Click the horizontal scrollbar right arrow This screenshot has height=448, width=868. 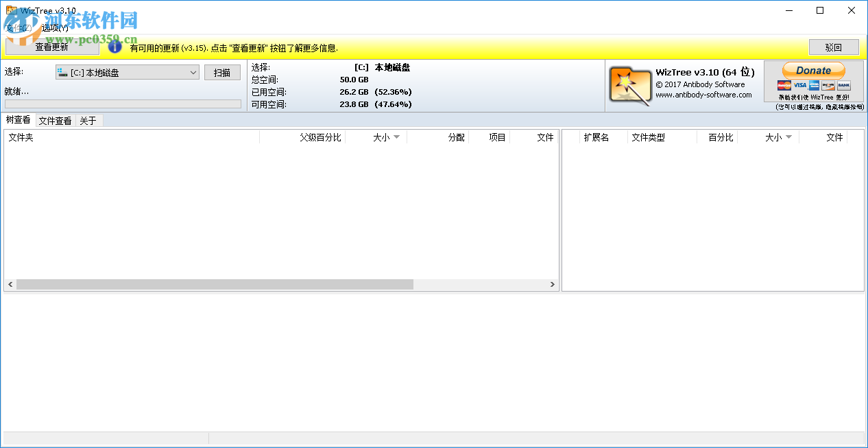tap(553, 284)
